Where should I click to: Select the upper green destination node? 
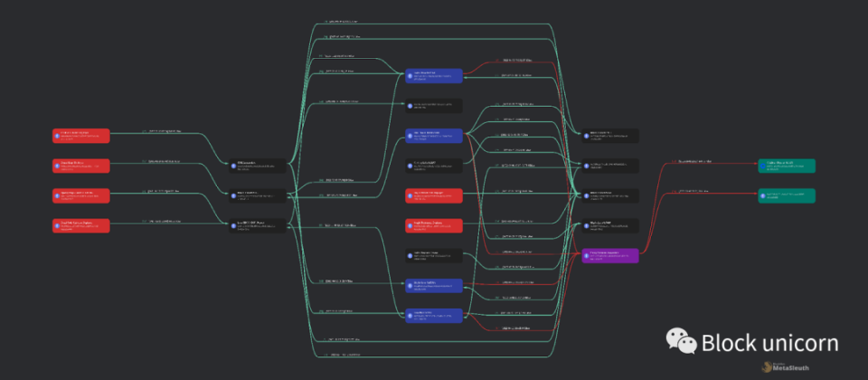click(x=786, y=166)
